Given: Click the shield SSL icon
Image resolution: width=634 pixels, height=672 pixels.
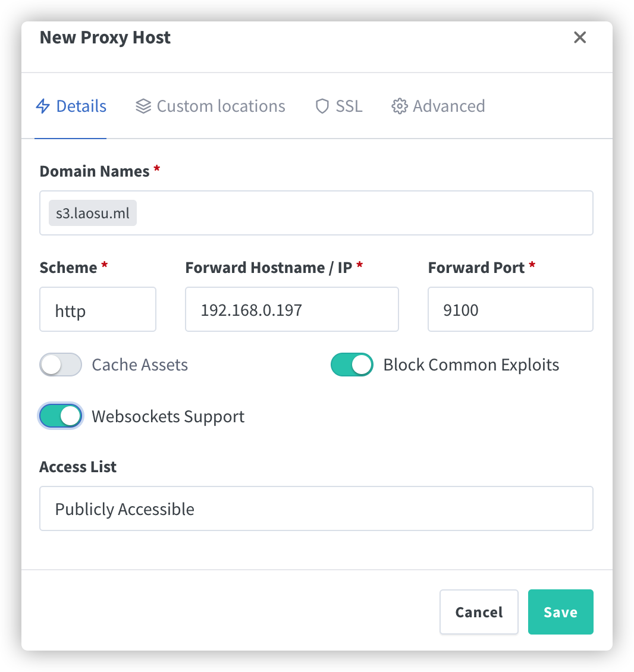Looking at the screenshot, I should [x=322, y=106].
